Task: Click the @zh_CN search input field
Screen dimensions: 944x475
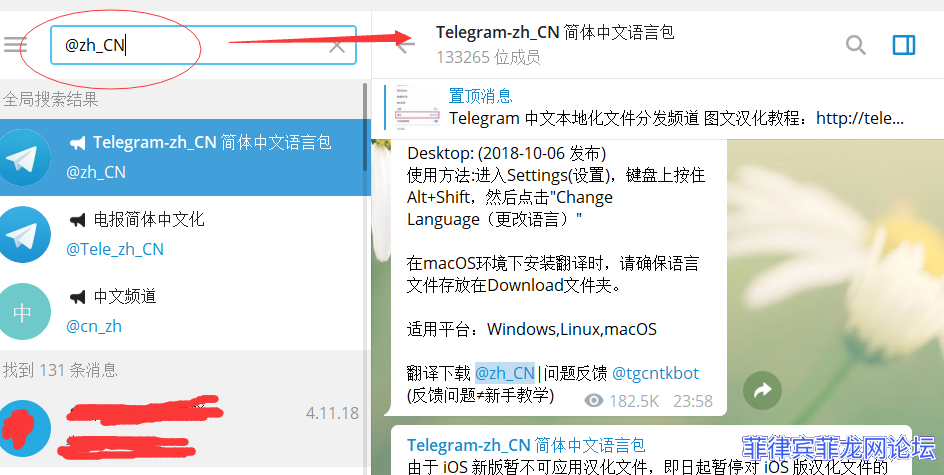Action: (203, 45)
